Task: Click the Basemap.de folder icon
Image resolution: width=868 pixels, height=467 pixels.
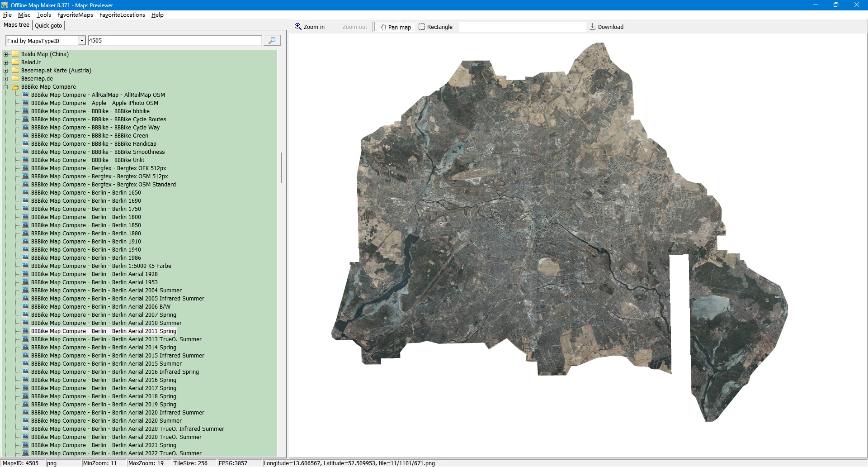Action: point(15,79)
